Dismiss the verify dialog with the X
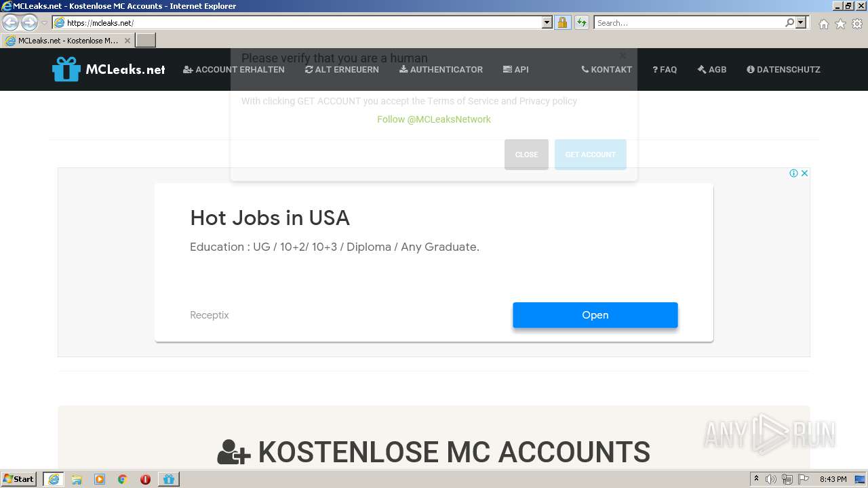 [x=623, y=56]
